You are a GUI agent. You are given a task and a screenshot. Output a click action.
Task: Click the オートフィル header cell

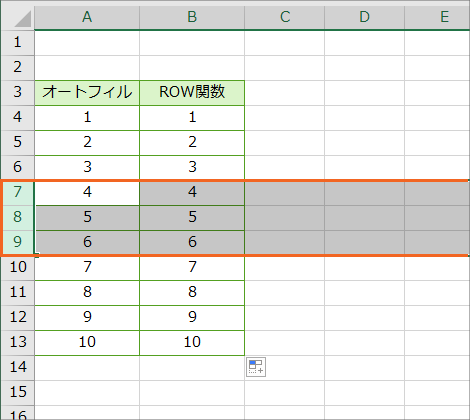coord(87,93)
